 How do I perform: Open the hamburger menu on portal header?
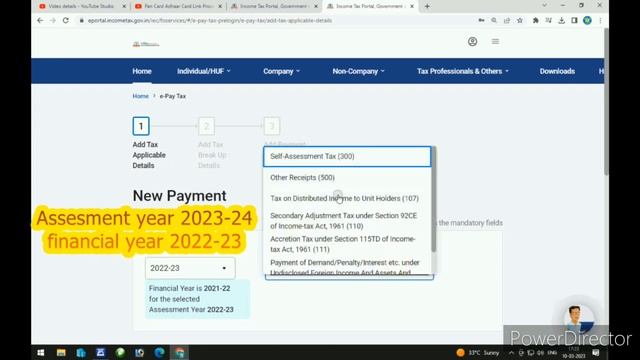495,42
